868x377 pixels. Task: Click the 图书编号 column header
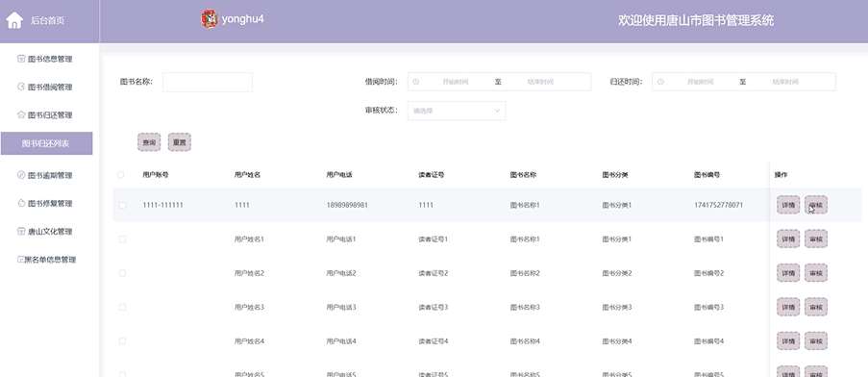click(707, 175)
